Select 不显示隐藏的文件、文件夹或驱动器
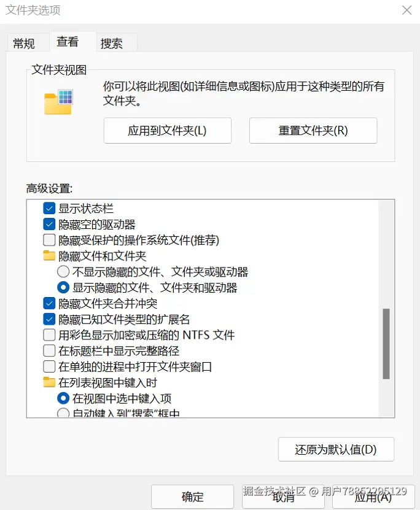 63,271
